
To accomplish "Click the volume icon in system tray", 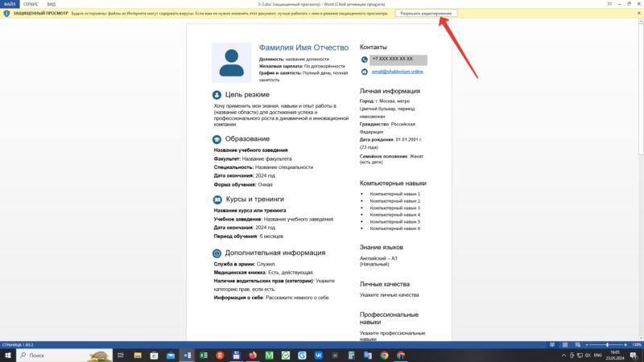I will tap(588, 356).
